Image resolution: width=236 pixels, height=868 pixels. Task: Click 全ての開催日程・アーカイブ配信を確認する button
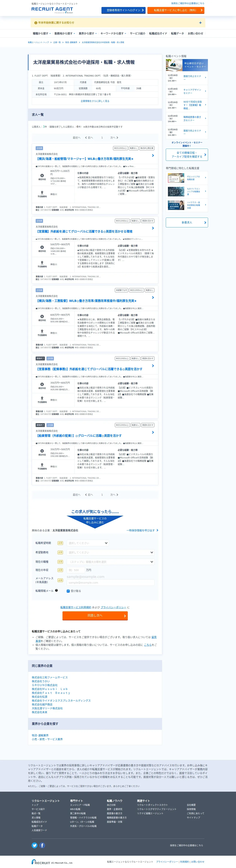click(x=187, y=155)
